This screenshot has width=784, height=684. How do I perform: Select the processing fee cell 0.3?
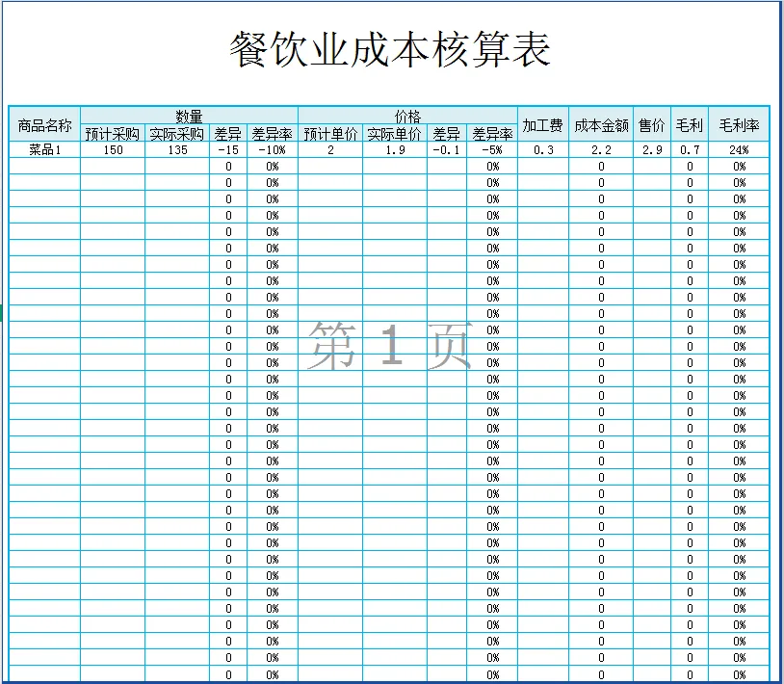pyautogui.click(x=543, y=149)
